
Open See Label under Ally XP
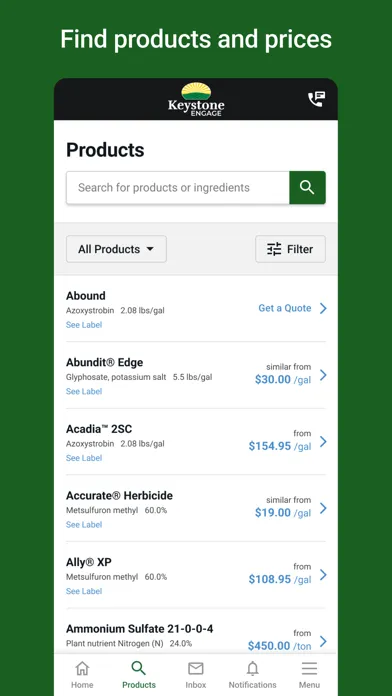click(84, 591)
